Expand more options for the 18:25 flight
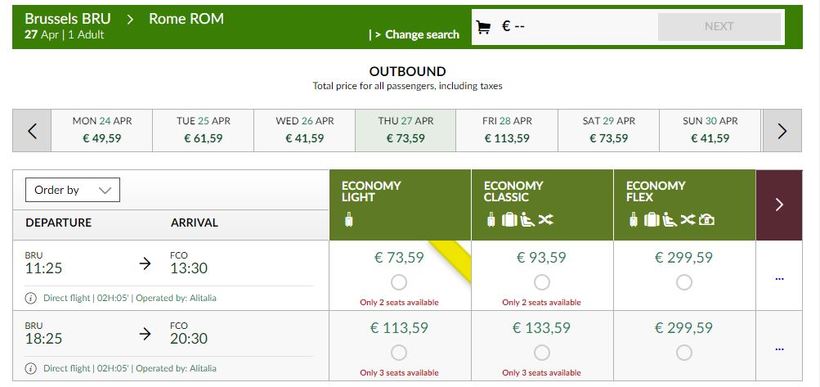The image size is (820, 387). [780, 349]
